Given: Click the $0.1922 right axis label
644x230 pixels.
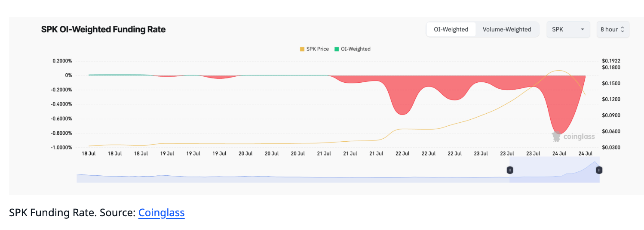Looking at the screenshot, I should (611, 61).
